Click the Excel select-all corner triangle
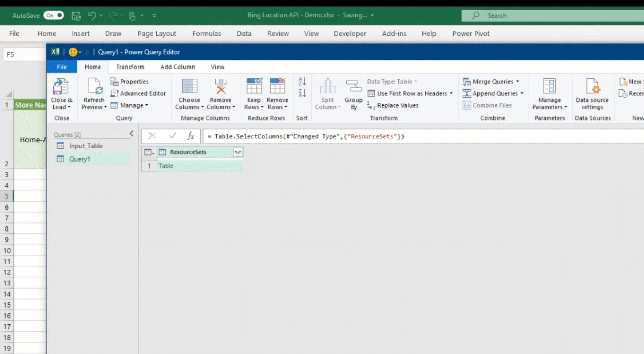Viewport: 644px width, 354px height. pos(9,94)
